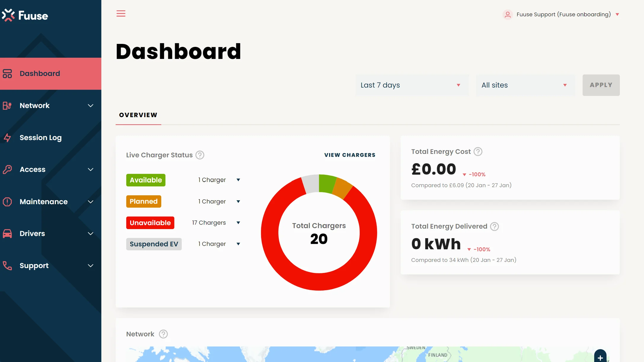Expand the Drivers sidebar chevron
This screenshot has height=362, width=644.
pyautogui.click(x=91, y=234)
